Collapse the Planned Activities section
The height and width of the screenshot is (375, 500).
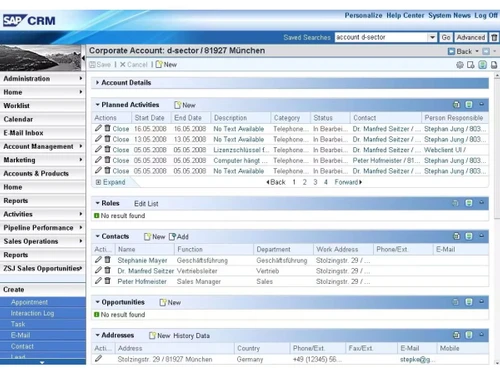click(97, 105)
